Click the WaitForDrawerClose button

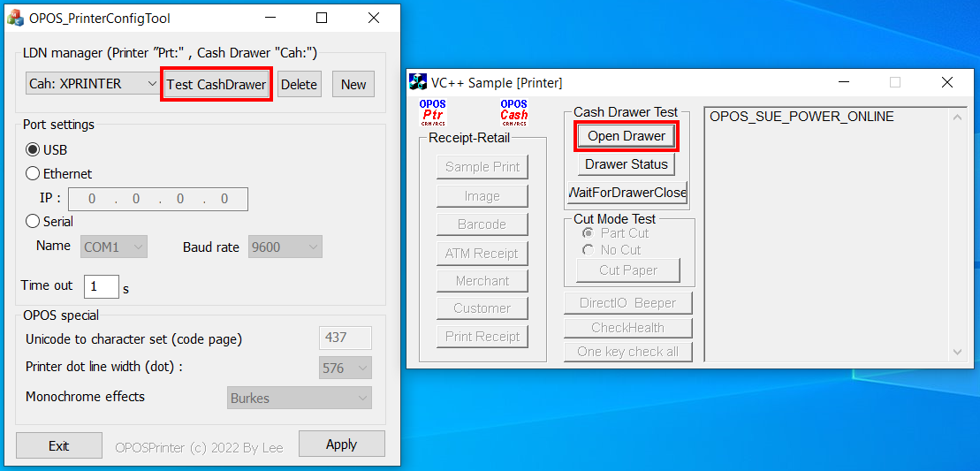coord(627,192)
